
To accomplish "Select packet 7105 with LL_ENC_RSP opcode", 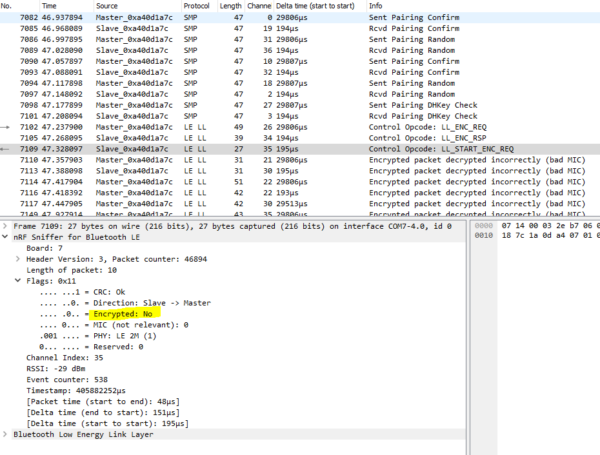I will [300, 138].
